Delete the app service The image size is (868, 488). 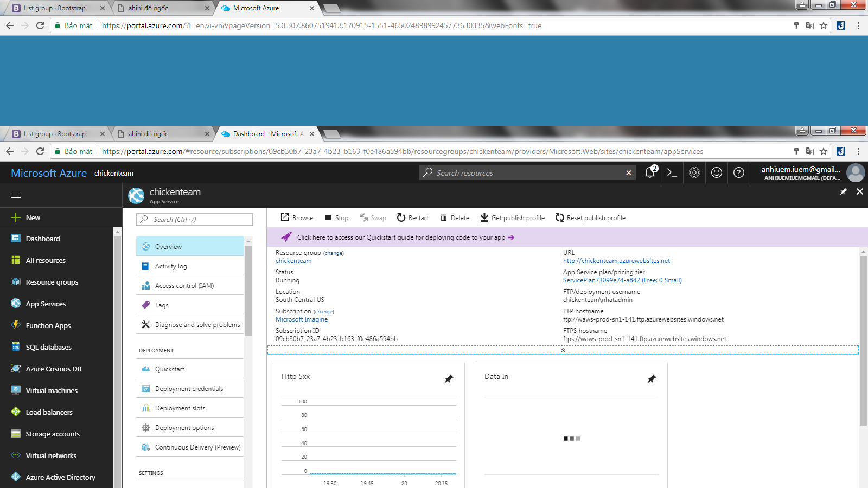point(455,217)
